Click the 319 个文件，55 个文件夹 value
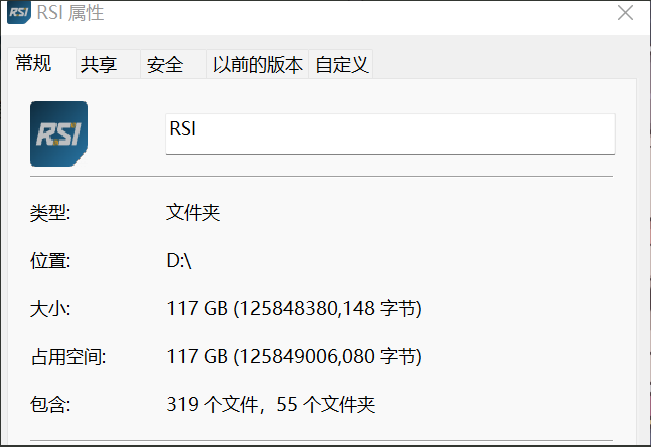 pos(271,404)
